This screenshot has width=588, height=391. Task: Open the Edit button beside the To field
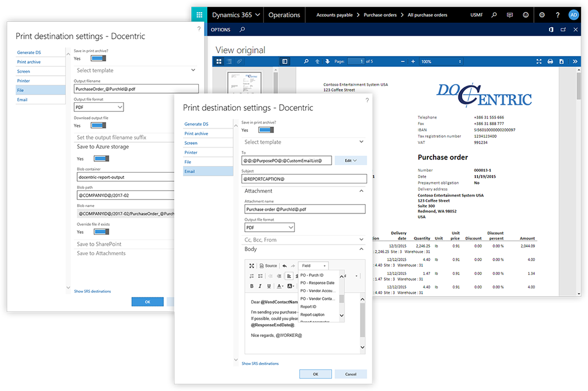351,161
